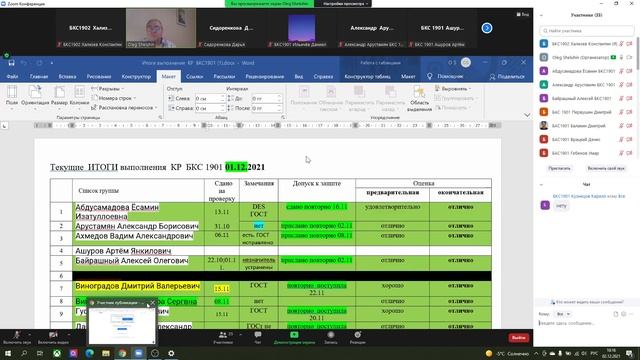Switch to the Главная tab
Image resolution: width=640 pixels, height=360 pixels.
pos(39,76)
